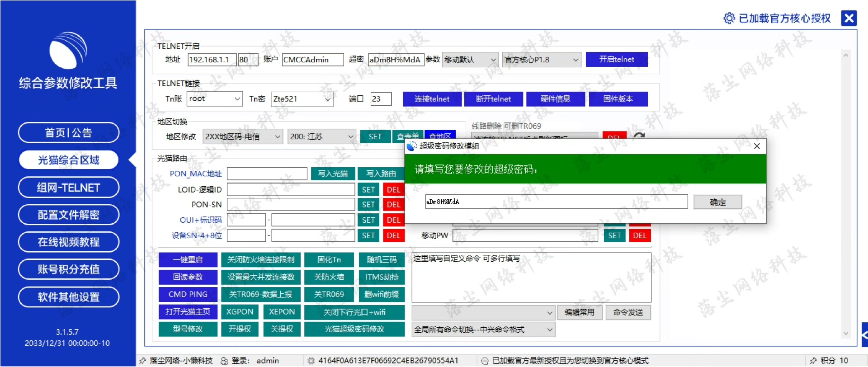The width and height of the screenshot is (868, 367).
Task: Click the refresh arrow icon near 线路删除
Action: click(639, 136)
